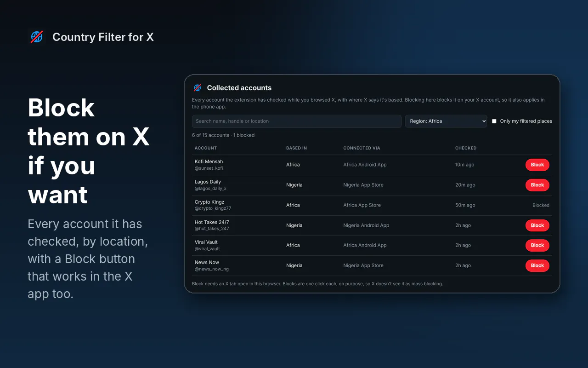Select the News Now account name
588x368 pixels.
[207, 263]
